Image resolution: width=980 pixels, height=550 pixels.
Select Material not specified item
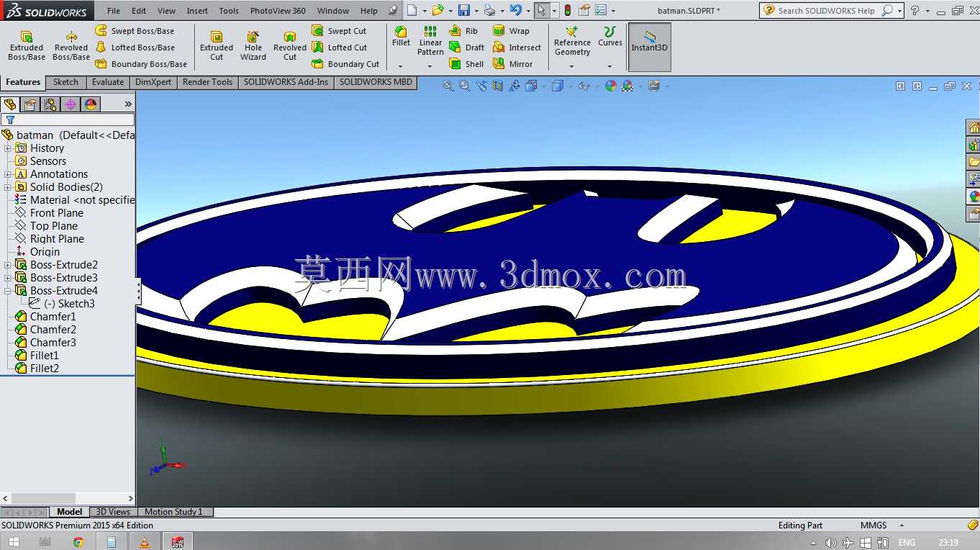pyautogui.click(x=75, y=200)
